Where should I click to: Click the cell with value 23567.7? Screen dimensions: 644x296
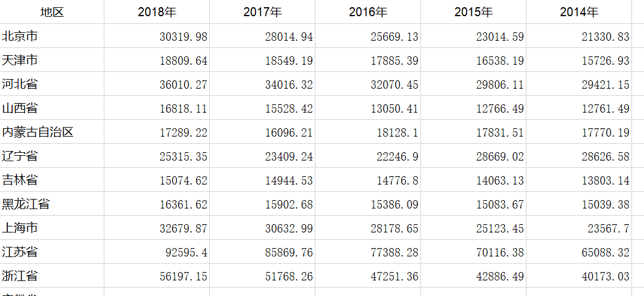click(x=609, y=229)
